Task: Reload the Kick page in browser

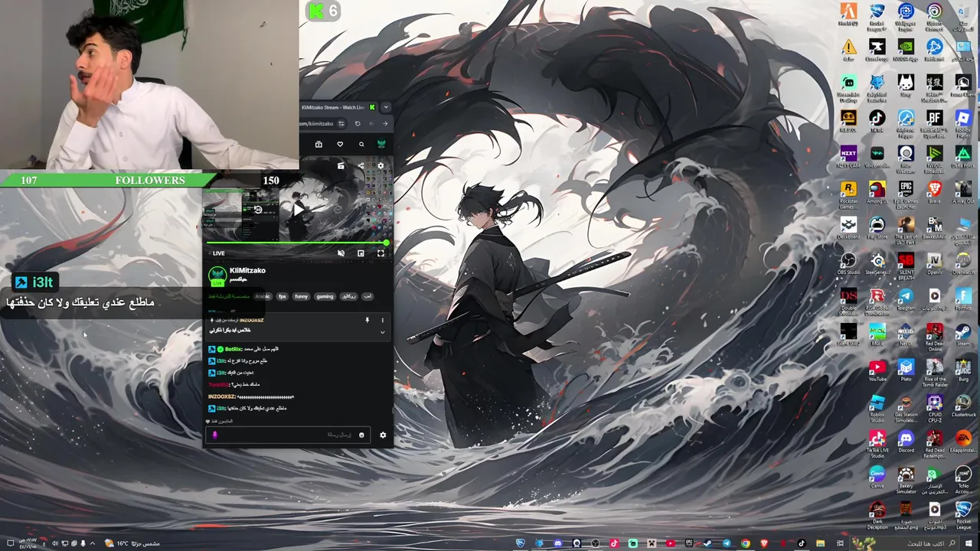Action: [358, 123]
